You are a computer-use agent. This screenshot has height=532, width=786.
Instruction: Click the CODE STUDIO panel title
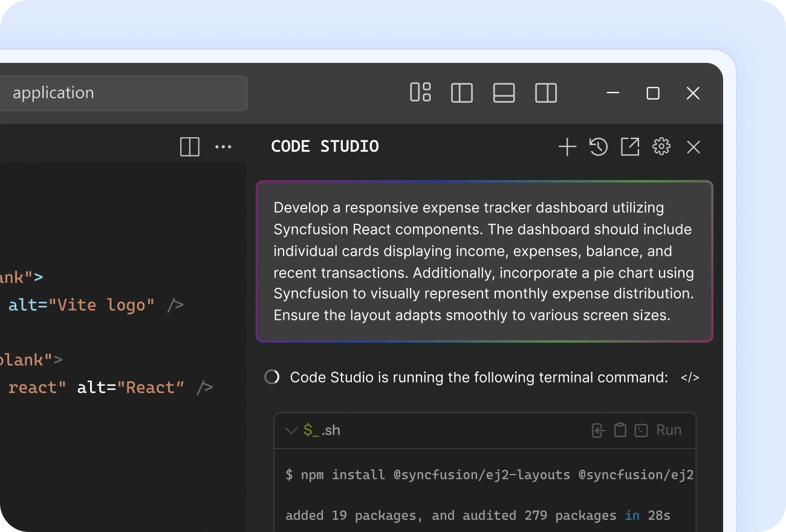[x=325, y=146]
